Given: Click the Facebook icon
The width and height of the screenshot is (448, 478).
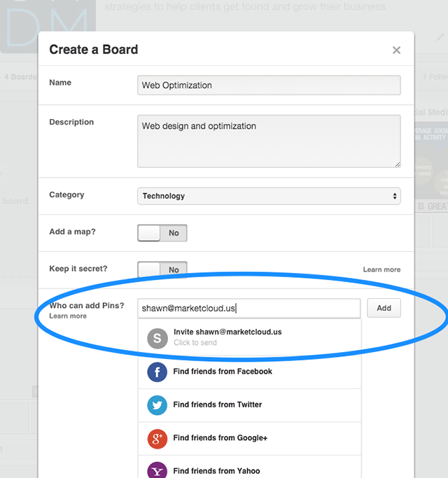Looking at the screenshot, I should (157, 372).
